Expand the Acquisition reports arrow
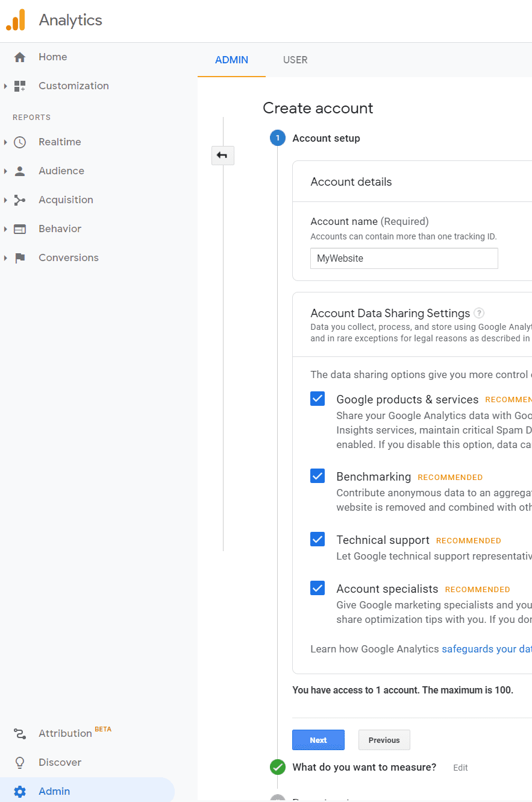 tap(5, 200)
